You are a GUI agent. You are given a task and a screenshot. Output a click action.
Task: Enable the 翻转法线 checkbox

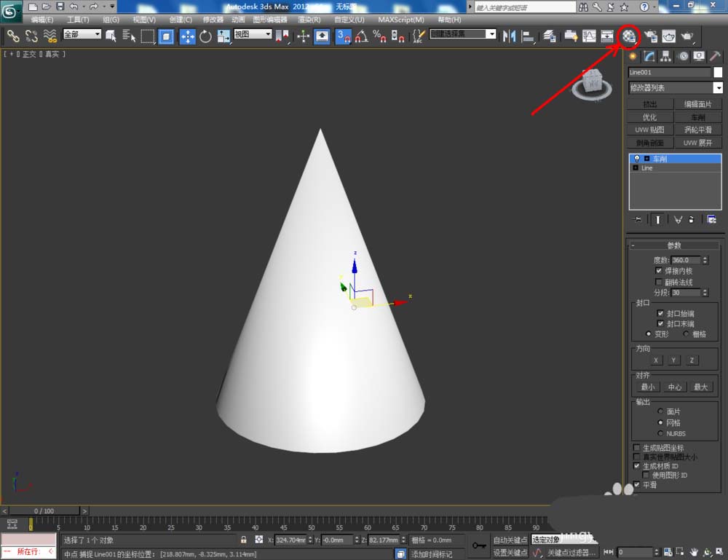[660, 282]
